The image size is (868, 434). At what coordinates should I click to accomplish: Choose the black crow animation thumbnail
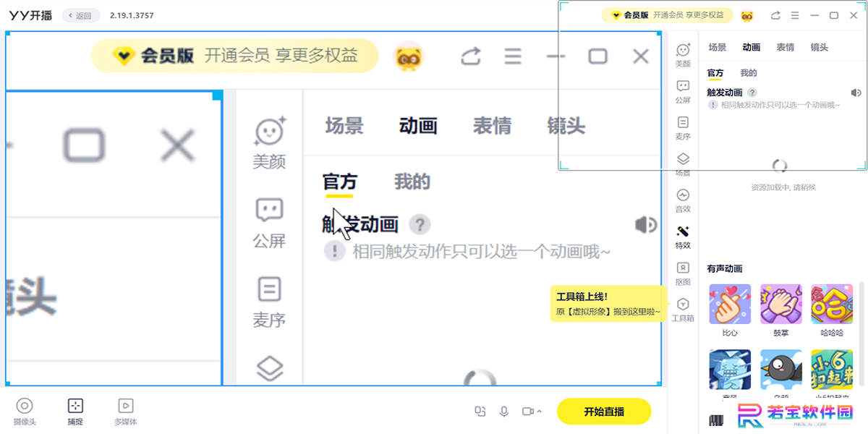[x=780, y=370]
